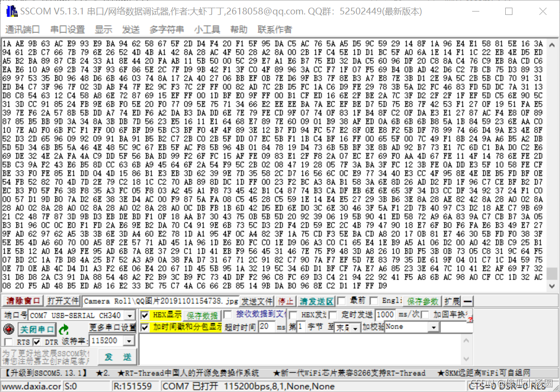The width and height of the screenshot is (560, 392).
Task: Open the 加校验 None checksum dropdown
Action: coord(434,327)
